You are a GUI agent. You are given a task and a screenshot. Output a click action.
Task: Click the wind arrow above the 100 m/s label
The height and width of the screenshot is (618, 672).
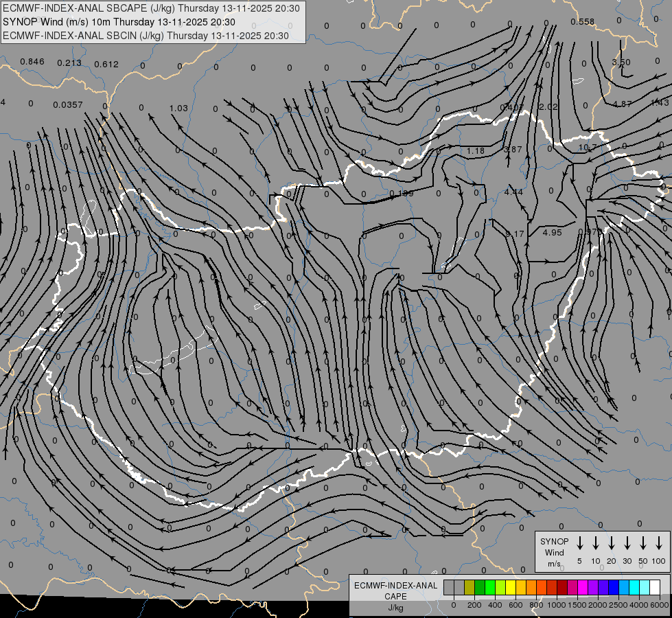(659, 543)
